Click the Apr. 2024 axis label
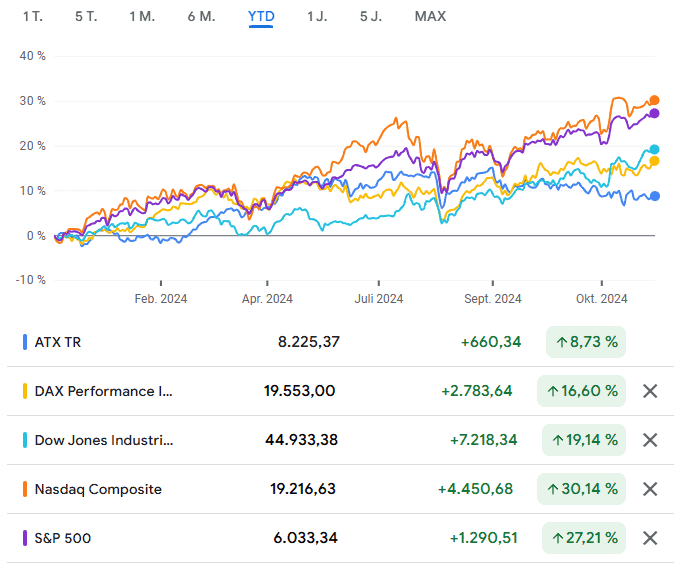691x572 pixels. [267, 299]
